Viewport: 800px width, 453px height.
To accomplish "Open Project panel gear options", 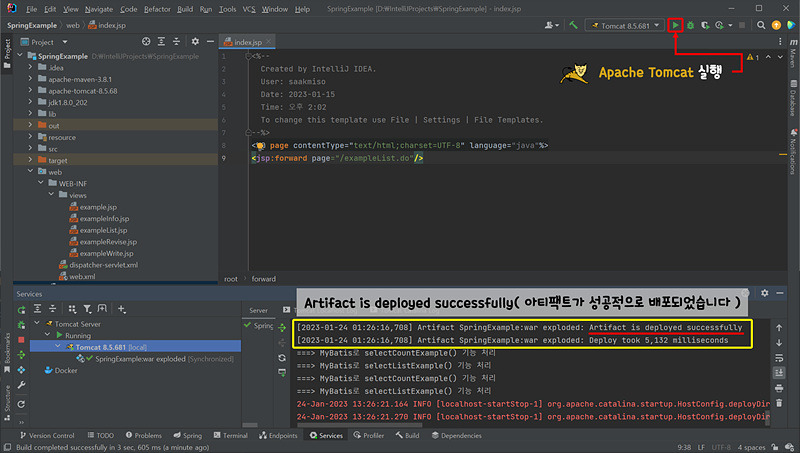I will click(195, 42).
